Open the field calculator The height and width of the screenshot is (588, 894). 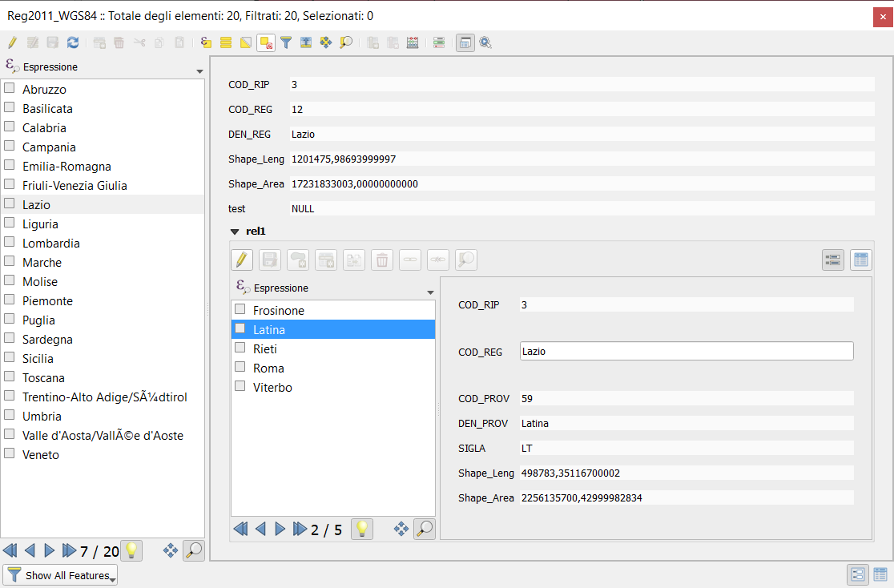[x=412, y=42]
